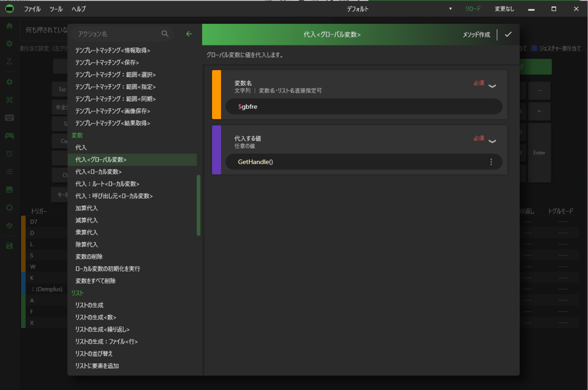Select リストの生成<繰り返し> action
Screen dimensions: 588x390
point(132,329)
